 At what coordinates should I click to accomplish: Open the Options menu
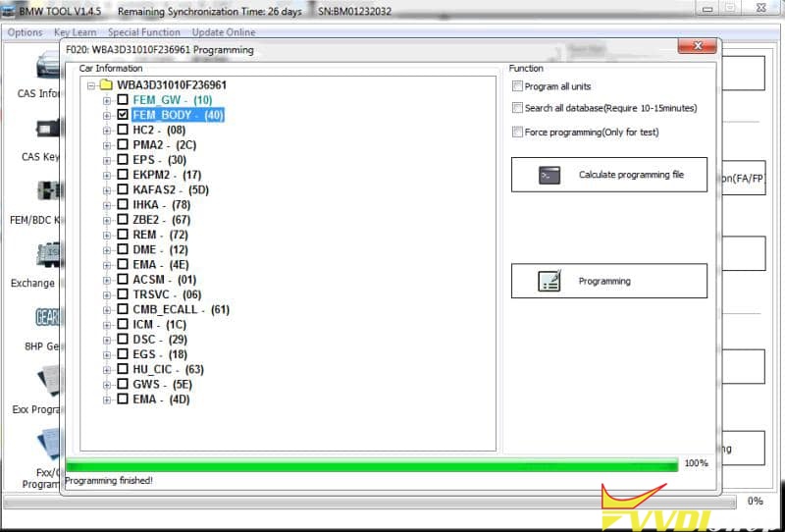[26, 32]
